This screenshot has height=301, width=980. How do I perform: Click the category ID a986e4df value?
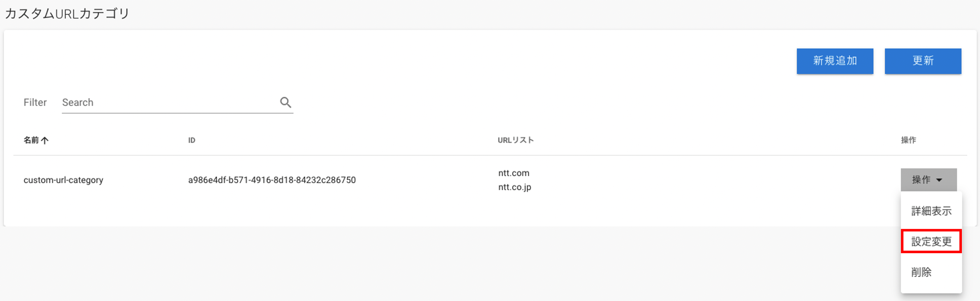[272, 180]
